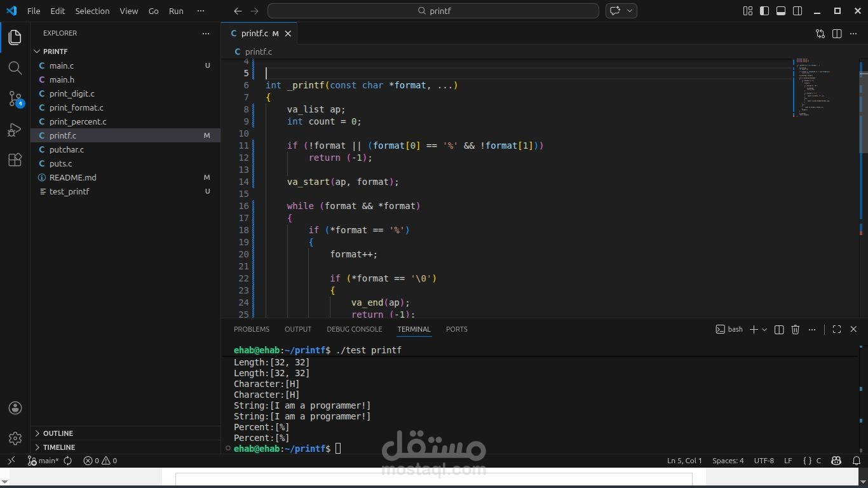Show notifications bell in status bar
868x488 pixels.
point(856,461)
